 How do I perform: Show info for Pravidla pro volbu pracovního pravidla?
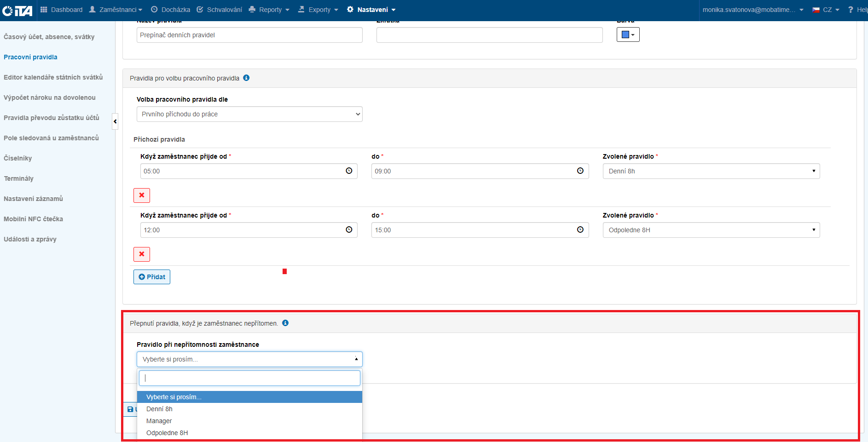[246, 78]
